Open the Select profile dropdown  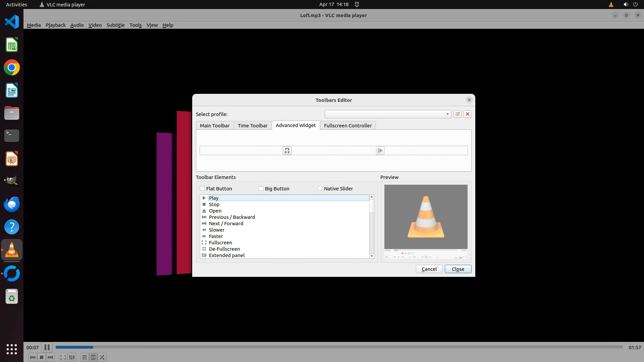point(387,114)
